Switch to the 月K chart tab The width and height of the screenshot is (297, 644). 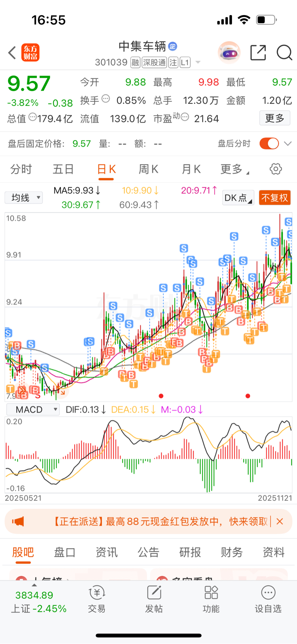coord(191,169)
